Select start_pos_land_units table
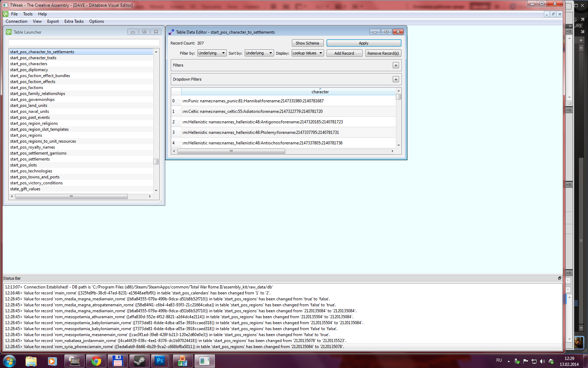Image resolution: width=588 pixels, height=368 pixels. tap(81, 105)
